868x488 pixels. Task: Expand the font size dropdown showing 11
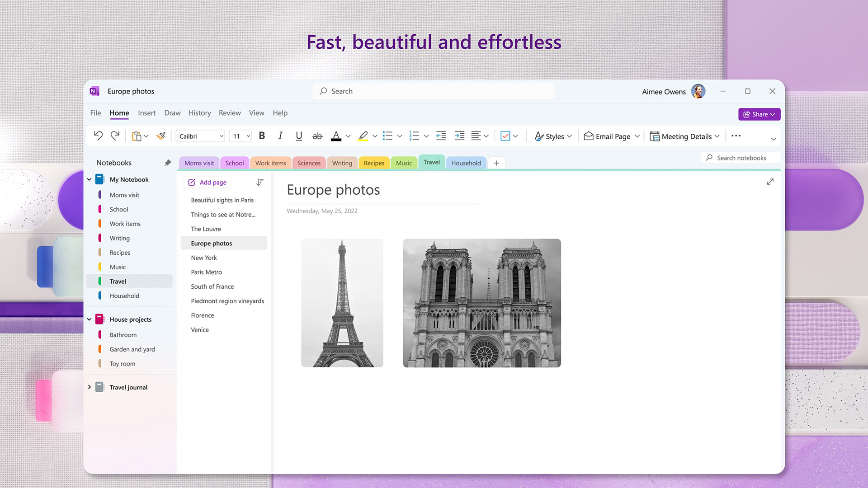[x=248, y=136]
